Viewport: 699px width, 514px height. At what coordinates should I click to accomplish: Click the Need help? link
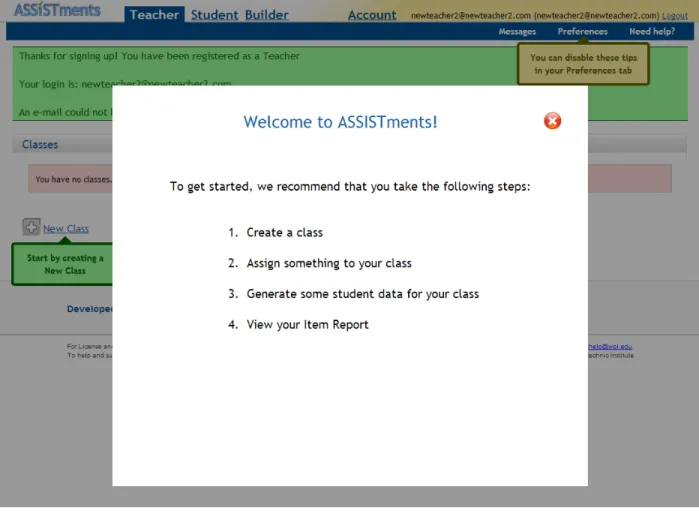point(652,32)
